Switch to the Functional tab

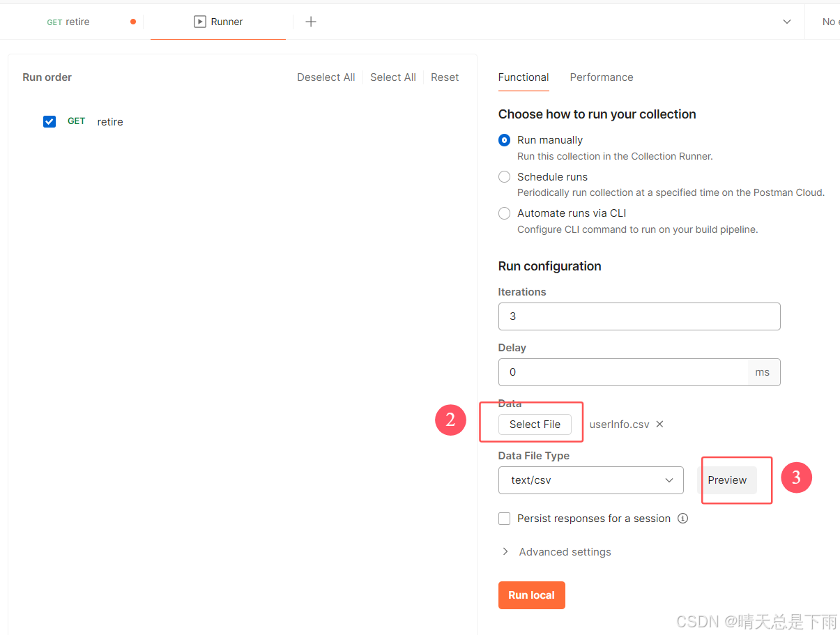coord(523,77)
